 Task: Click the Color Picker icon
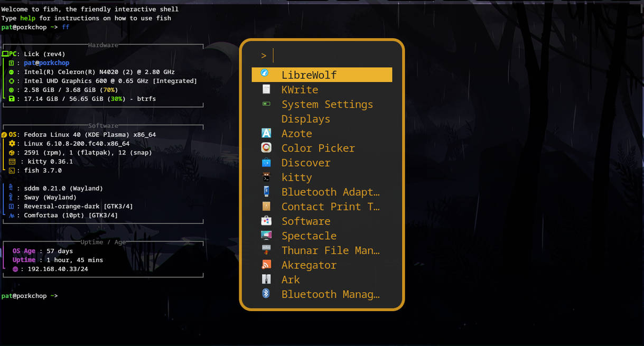(x=266, y=148)
